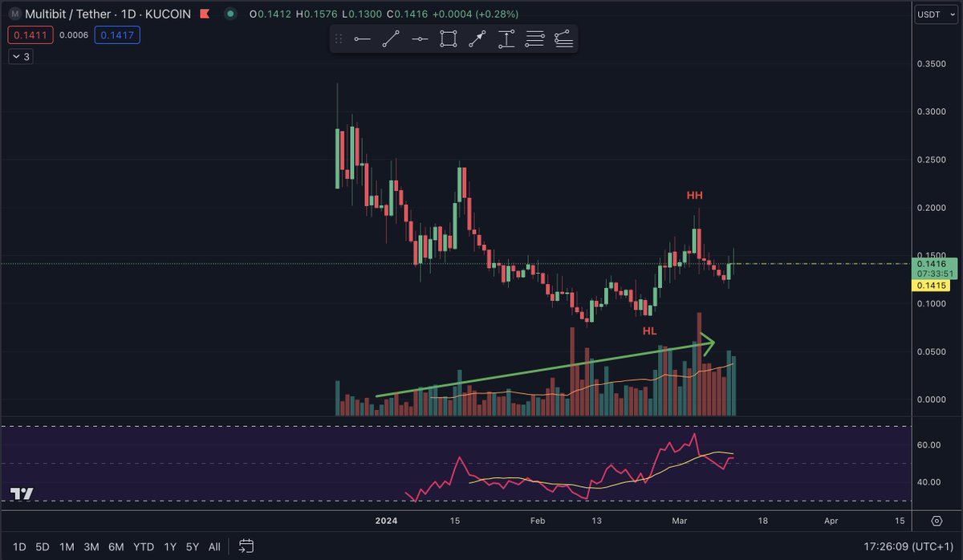963x560 pixels.
Task: Switch to 3M date range
Action: (x=91, y=546)
